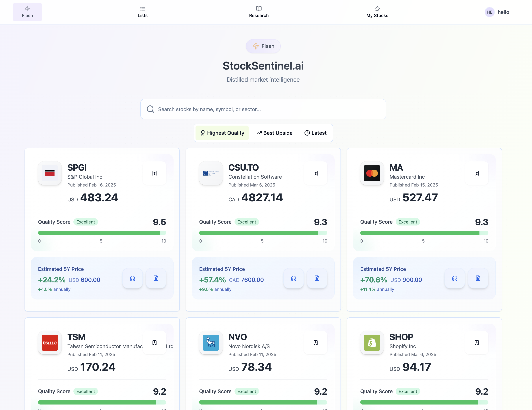
Task: Open the SPGI report document icon
Action: (x=156, y=278)
